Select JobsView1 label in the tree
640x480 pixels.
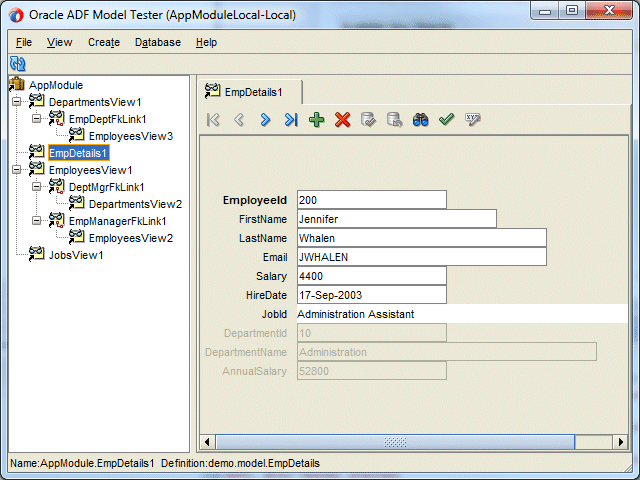click(x=76, y=255)
